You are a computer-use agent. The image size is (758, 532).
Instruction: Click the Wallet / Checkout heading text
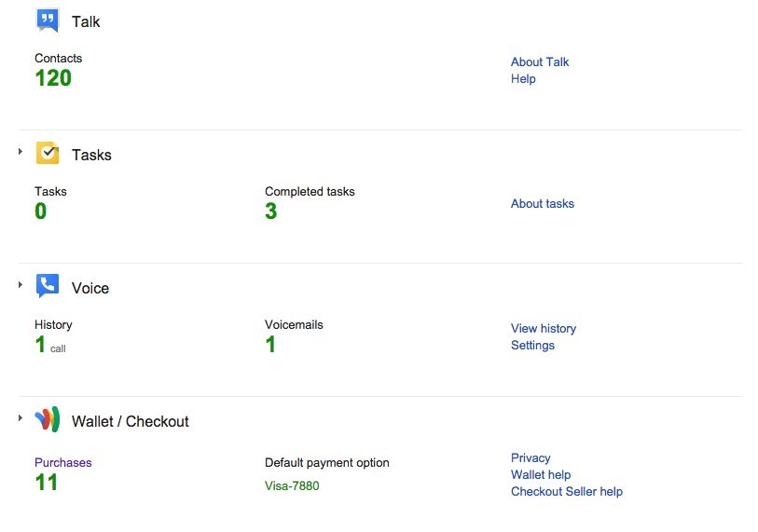coord(130,422)
